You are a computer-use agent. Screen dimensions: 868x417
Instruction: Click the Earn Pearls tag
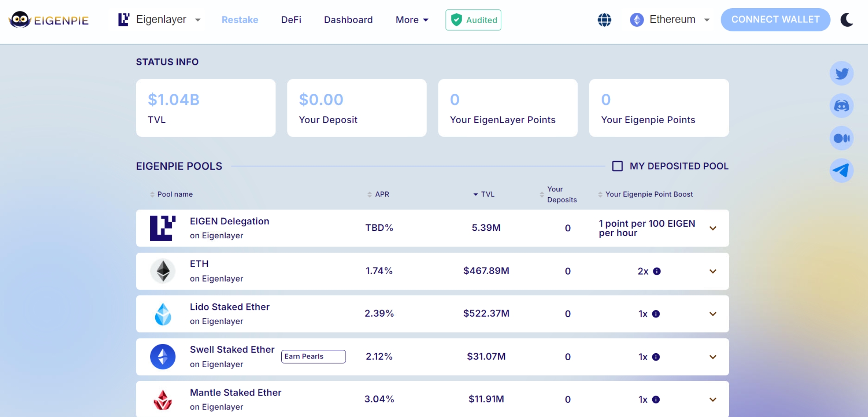[x=313, y=356]
